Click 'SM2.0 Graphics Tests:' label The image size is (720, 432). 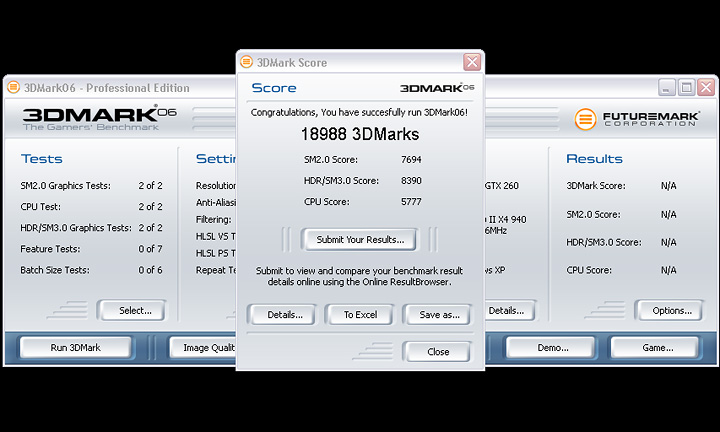click(65, 185)
